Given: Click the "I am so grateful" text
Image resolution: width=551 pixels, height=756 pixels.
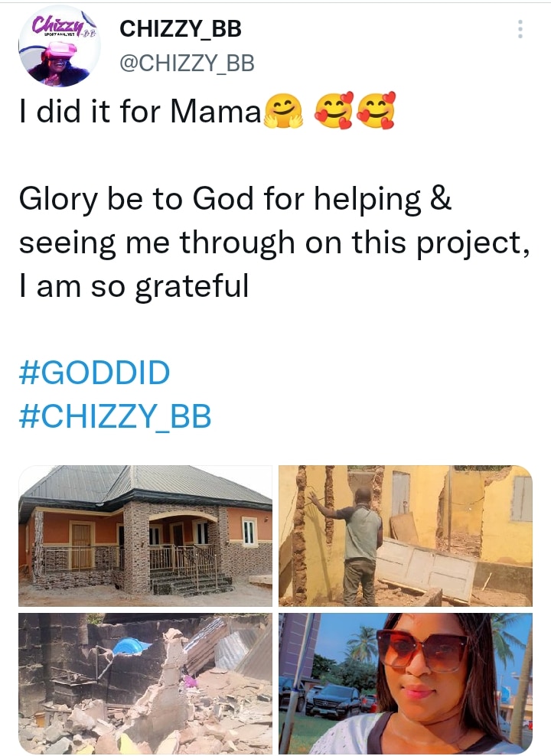Looking at the screenshot, I should tap(134, 286).
